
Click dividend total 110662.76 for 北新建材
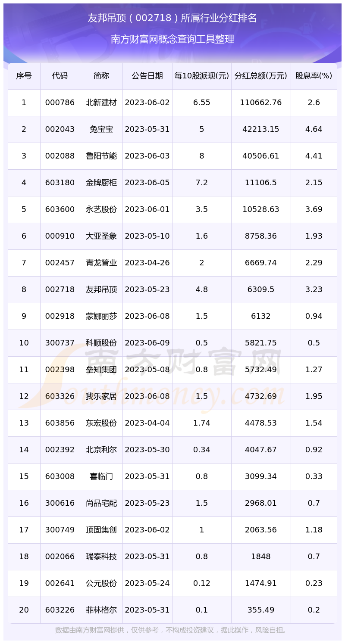pyautogui.click(x=260, y=103)
